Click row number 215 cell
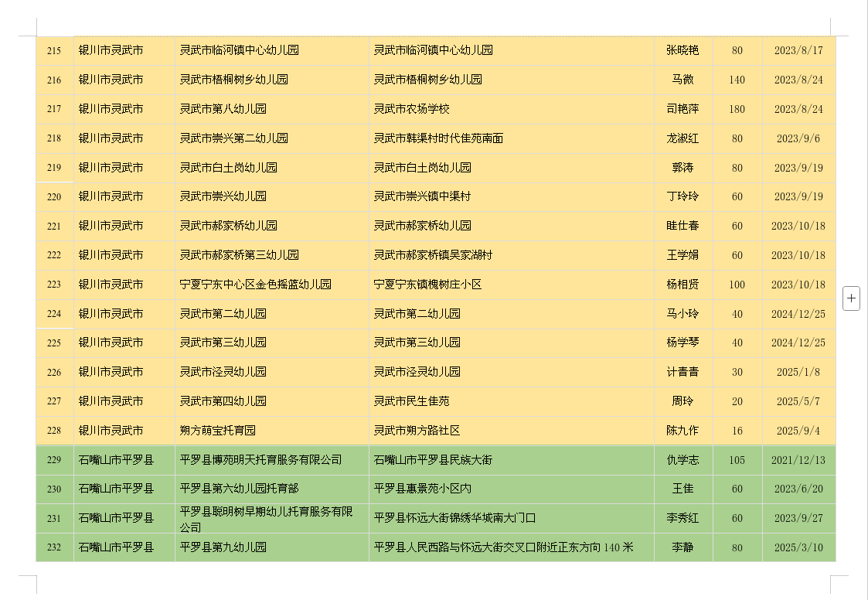 coord(54,50)
